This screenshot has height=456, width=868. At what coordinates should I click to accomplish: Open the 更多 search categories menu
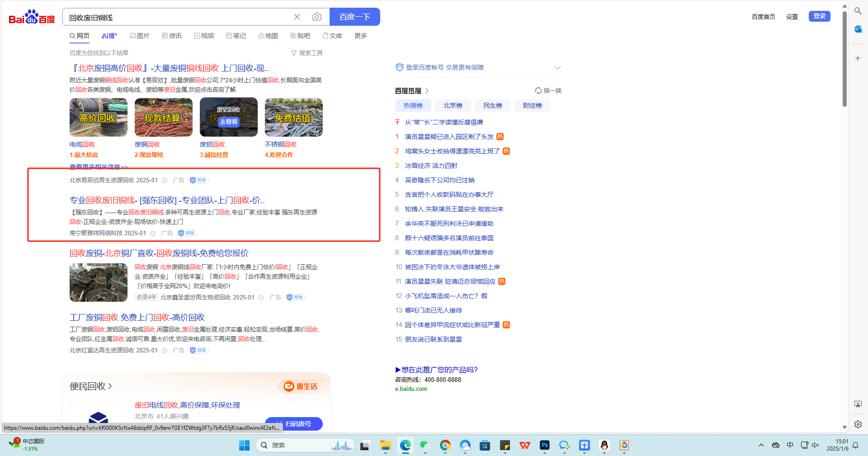(x=360, y=36)
